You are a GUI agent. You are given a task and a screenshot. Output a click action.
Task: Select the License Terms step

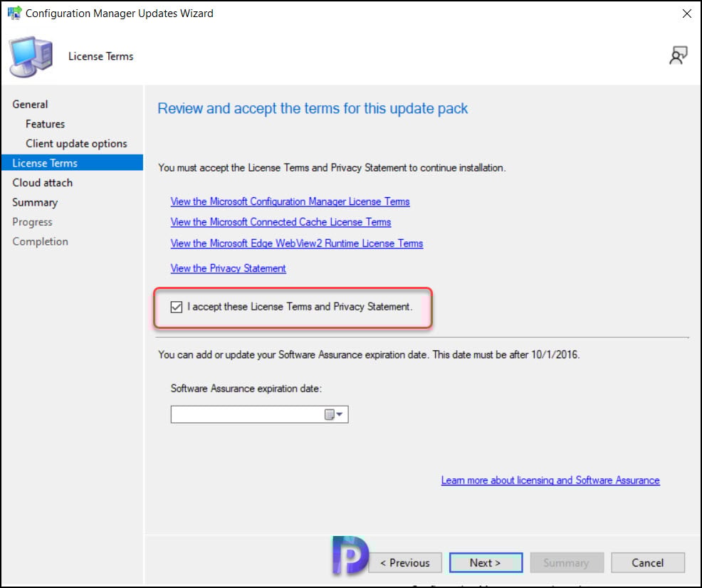pyautogui.click(x=72, y=163)
